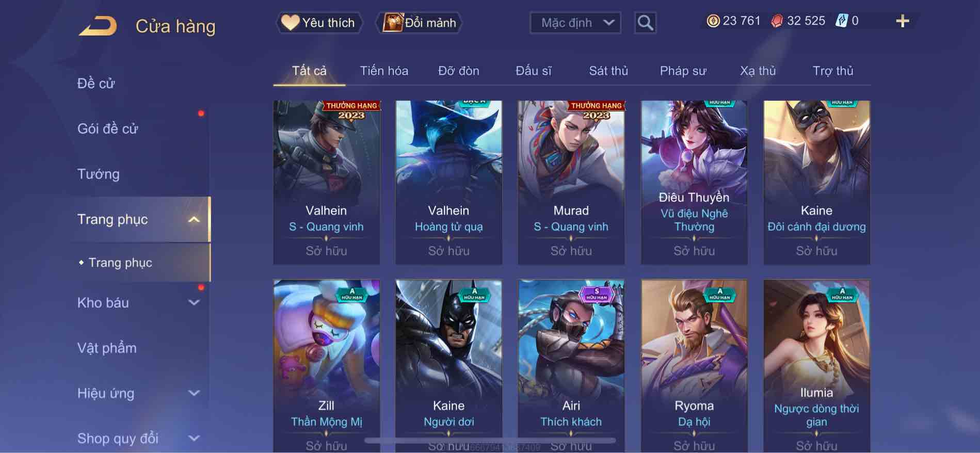The image size is (980, 453).
Task: Click the chest icon in Đổi mảnh
Action: coord(393,23)
